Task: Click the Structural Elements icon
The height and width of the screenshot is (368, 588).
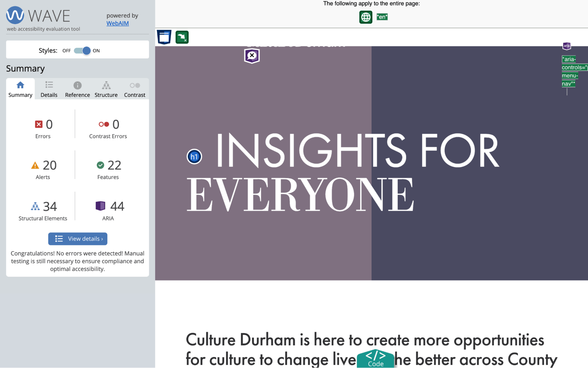Action: (x=35, y=206)
